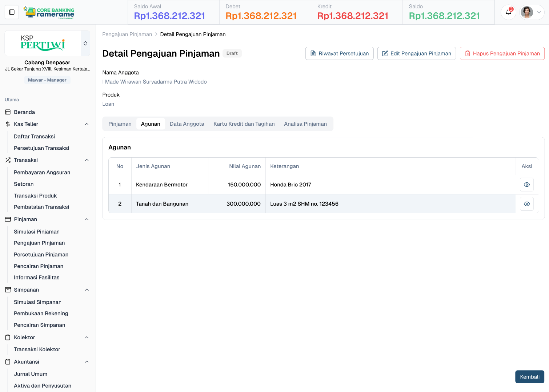Collapse the Kolektor menu section

87,338
